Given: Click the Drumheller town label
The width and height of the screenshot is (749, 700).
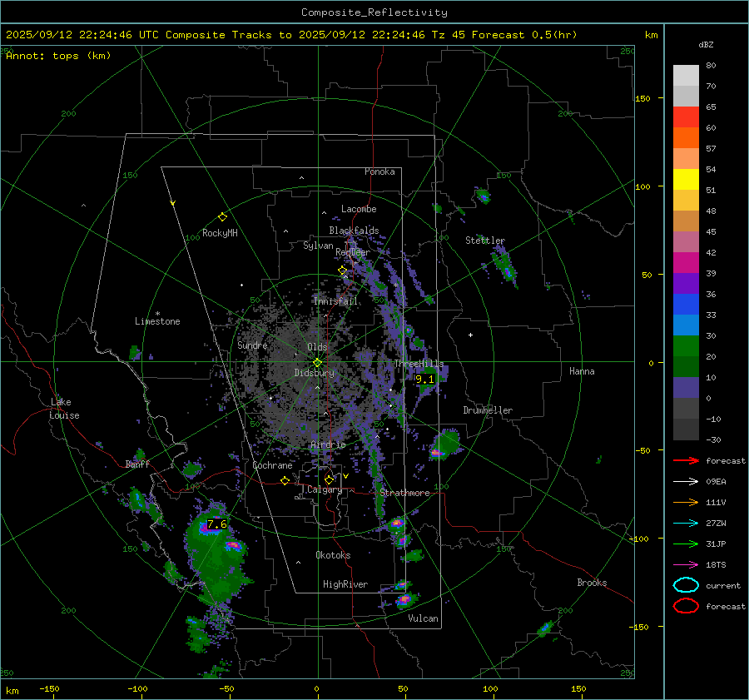Looking at the screenshot, I should (x=488, y=410).
